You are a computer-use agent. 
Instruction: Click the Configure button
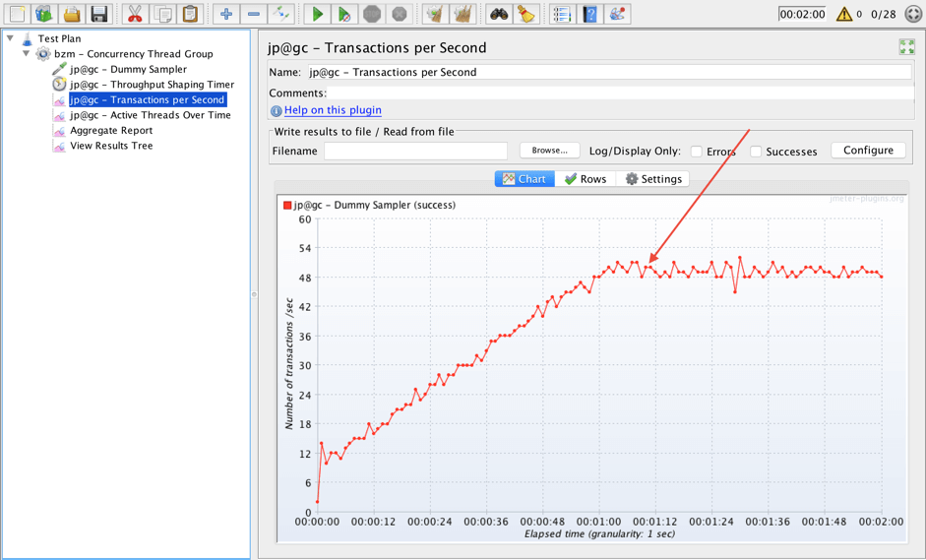click(x=868, y=150)
